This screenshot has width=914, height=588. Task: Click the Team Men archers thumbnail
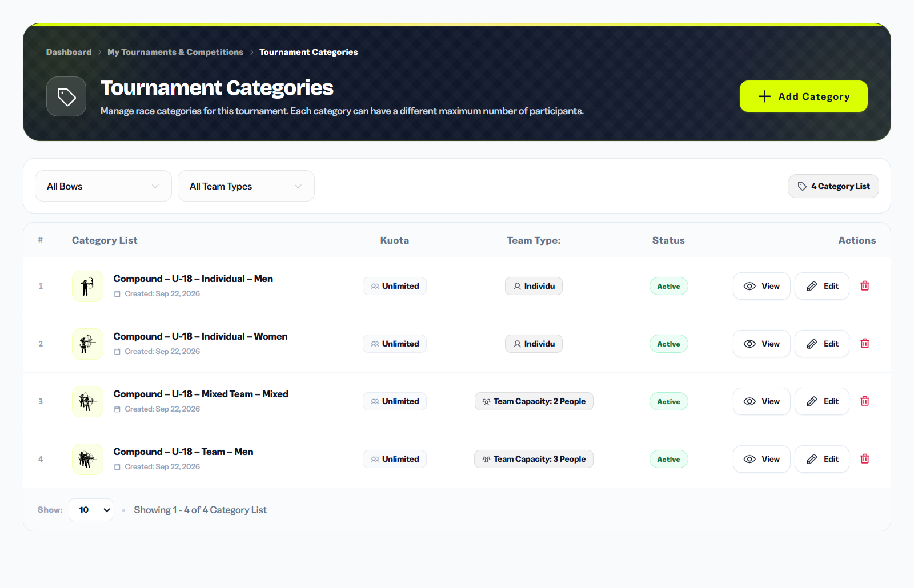[x=87, y=459]
